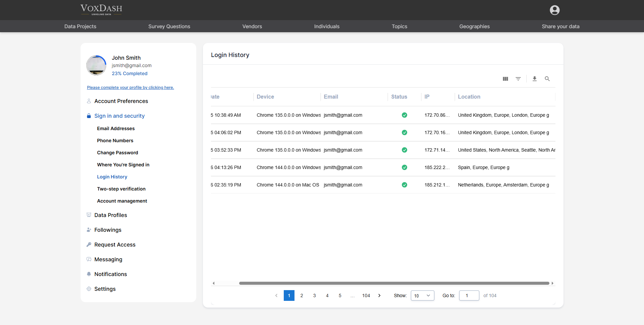Screen dimensions: 644x325
Task: Open Account Preferences section
Action: click(x=121, y=101)
